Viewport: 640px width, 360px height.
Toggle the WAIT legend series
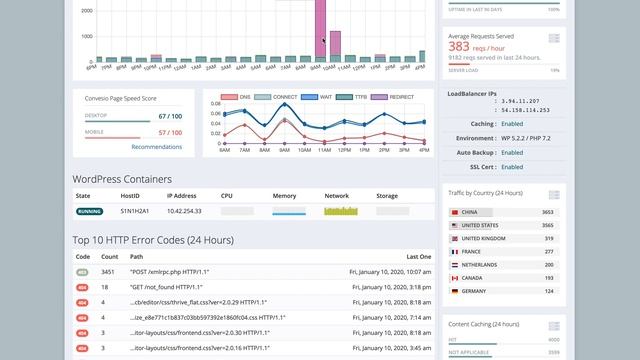[x=316, y=97]
